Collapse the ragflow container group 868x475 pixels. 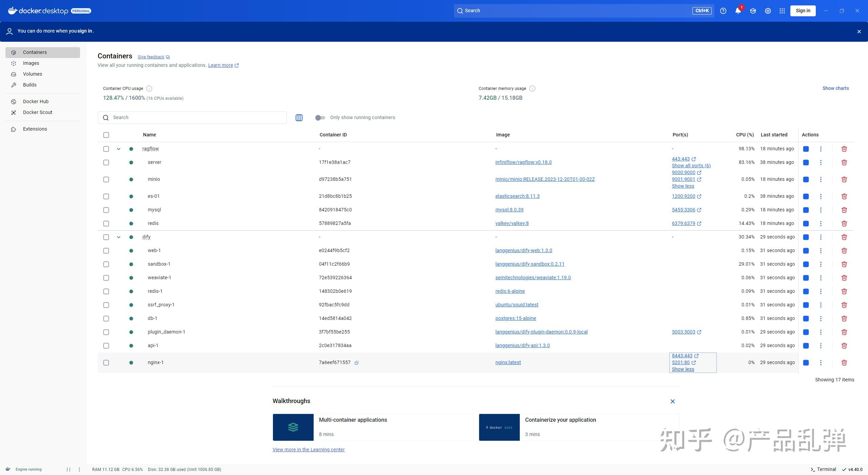[x=119, y=149]
